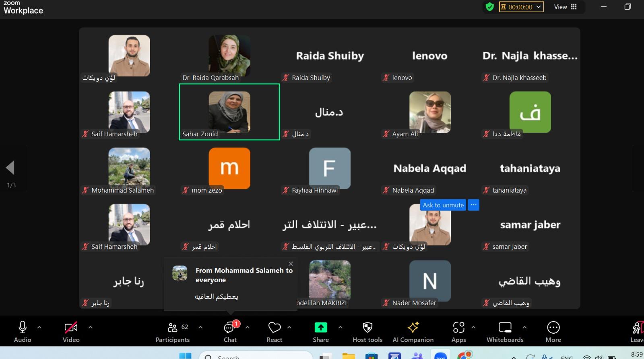Screen dimensions: 644x359
Task: Open File Explorer from the taskbar
Action: [x=349, y=356]
